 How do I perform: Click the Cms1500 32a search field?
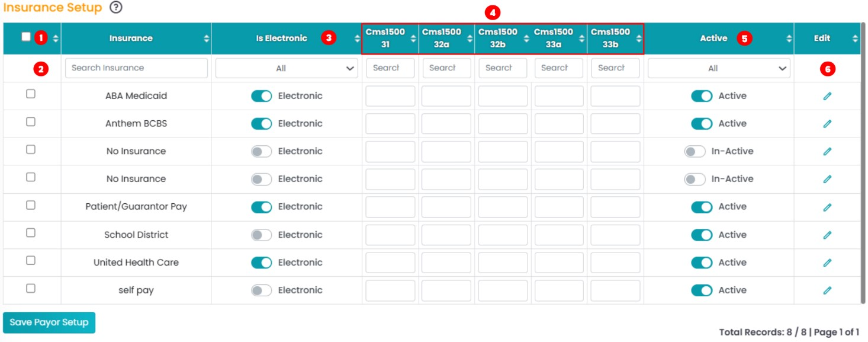click(x=446, y=68)
